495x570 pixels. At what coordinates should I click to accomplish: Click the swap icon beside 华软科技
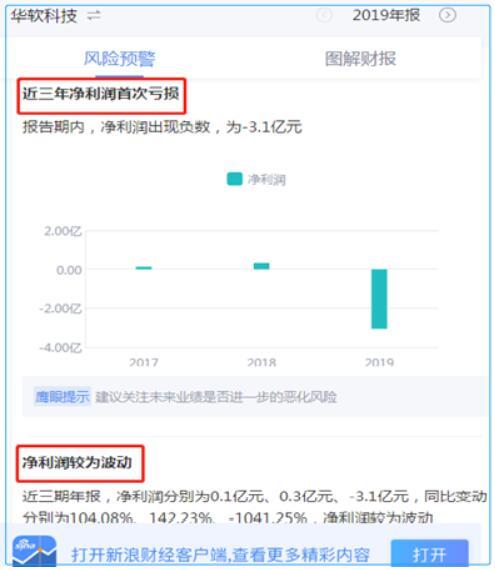coord(94,16)
